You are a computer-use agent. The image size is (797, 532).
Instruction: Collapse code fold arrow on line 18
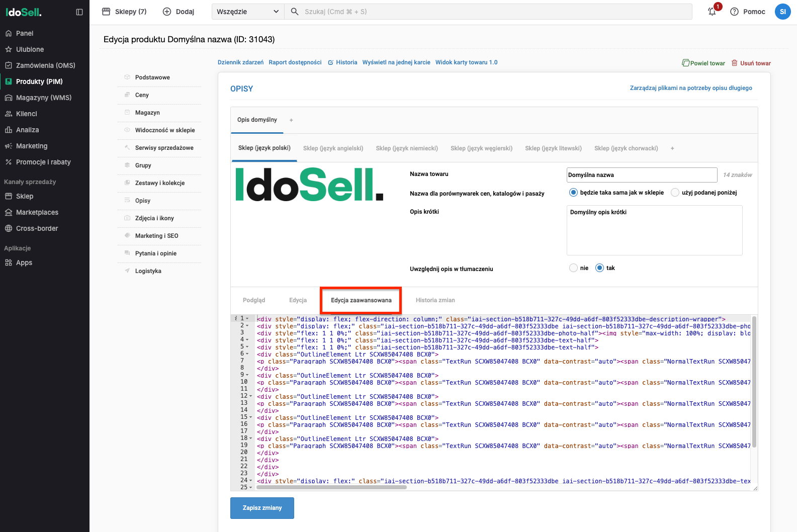[250, 438]
